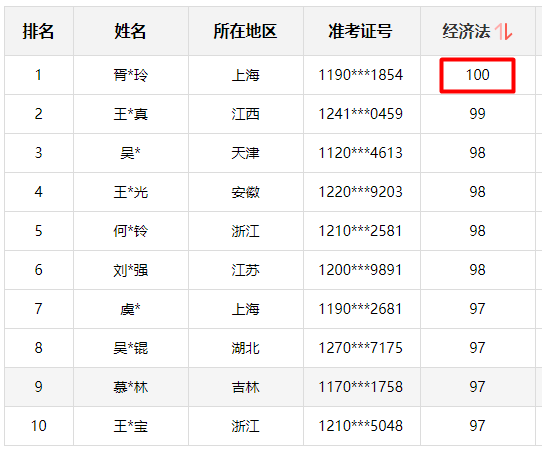Select admission number 1270***7175
The width and height of the screenshot is (542, 449).
[x=361, y=348]
